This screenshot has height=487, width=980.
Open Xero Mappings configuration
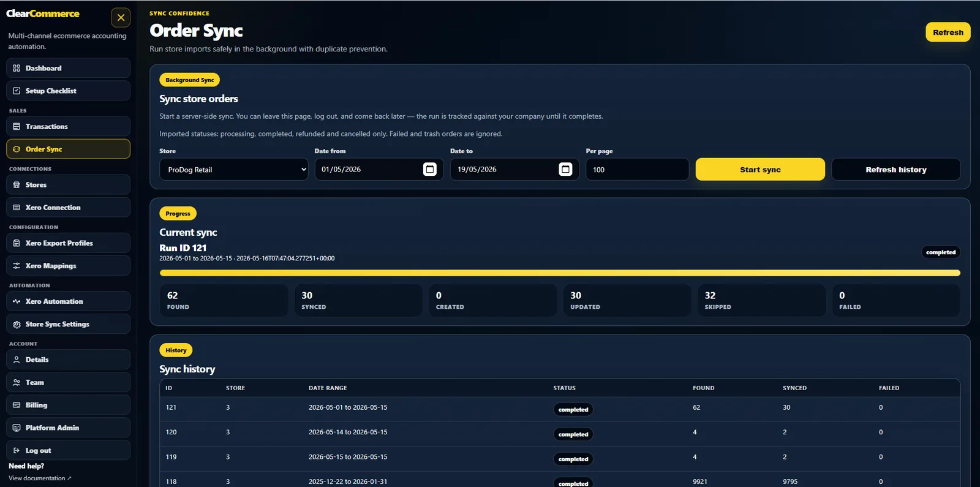click(68, 266)
